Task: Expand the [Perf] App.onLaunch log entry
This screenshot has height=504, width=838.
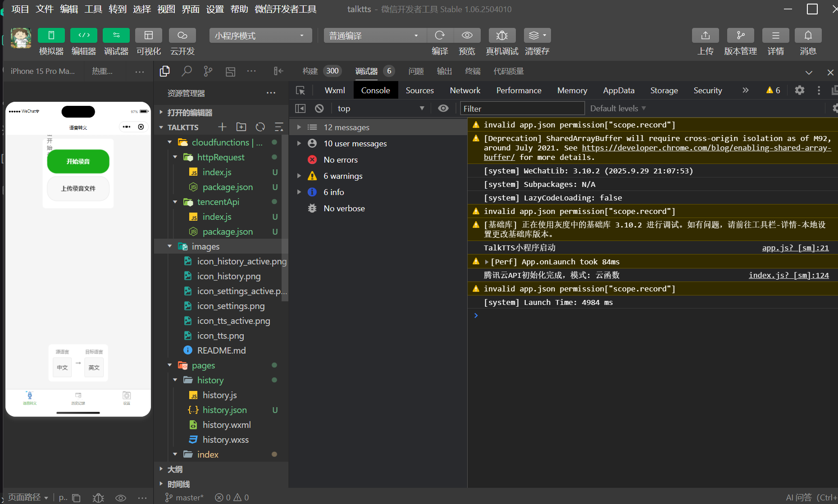Action: coord(487,262)
